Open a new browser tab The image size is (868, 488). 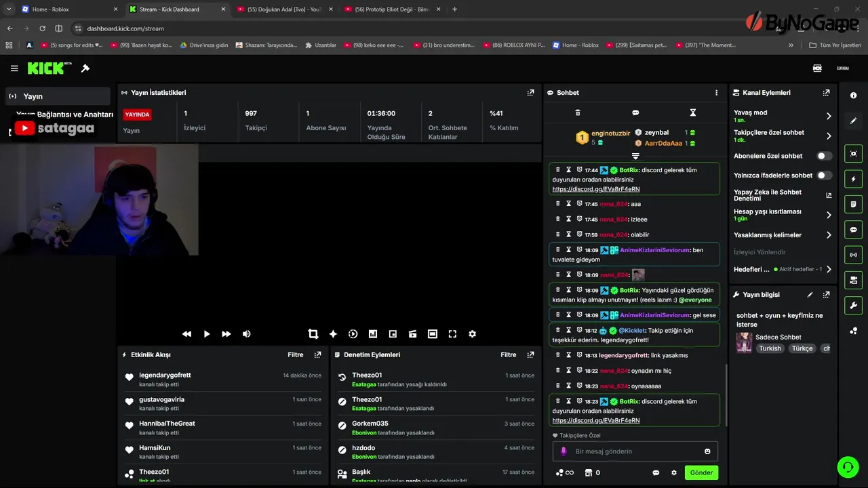pos(454,9)
